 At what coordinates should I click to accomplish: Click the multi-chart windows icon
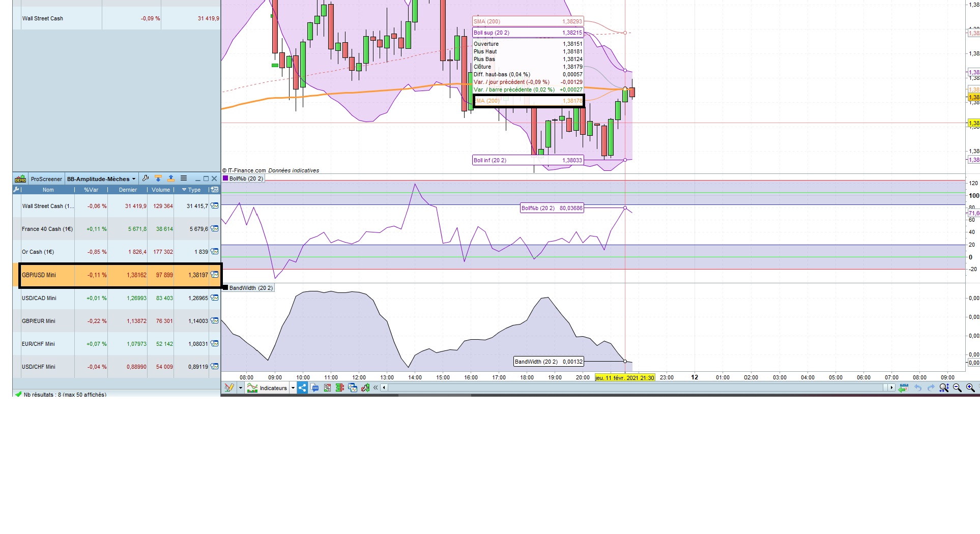pos(353,388)
